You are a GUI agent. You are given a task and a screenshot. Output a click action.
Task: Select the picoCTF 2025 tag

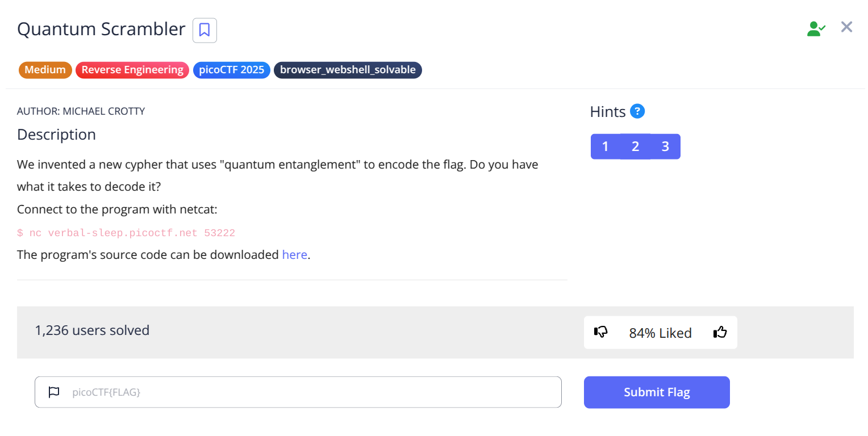[231, 70]
